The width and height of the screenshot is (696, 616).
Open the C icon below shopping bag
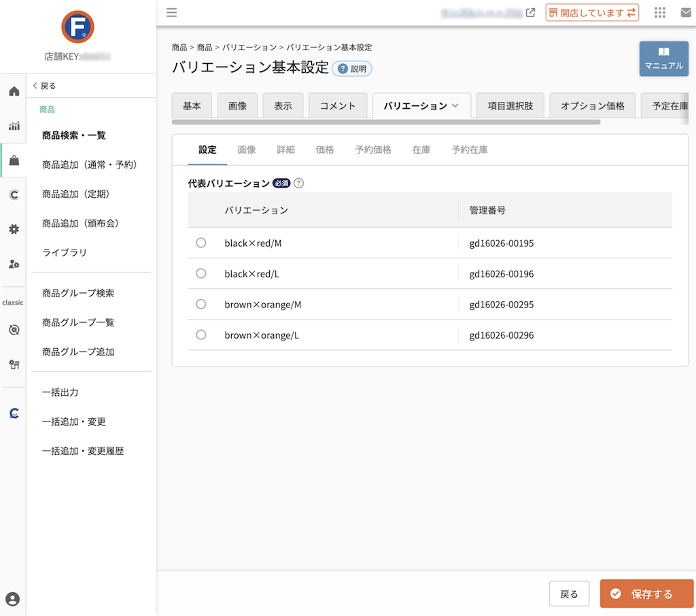pyautogui.click(x=14, y=194)
